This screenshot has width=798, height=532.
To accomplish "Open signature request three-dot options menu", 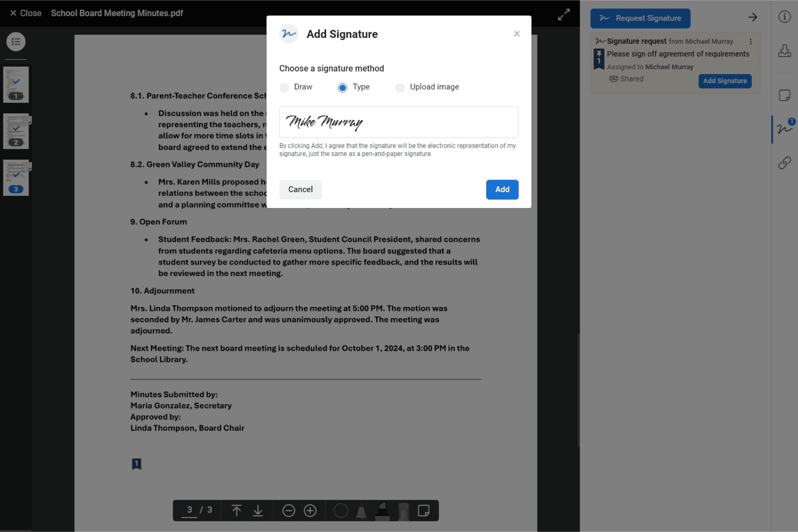I will point(751,41).
